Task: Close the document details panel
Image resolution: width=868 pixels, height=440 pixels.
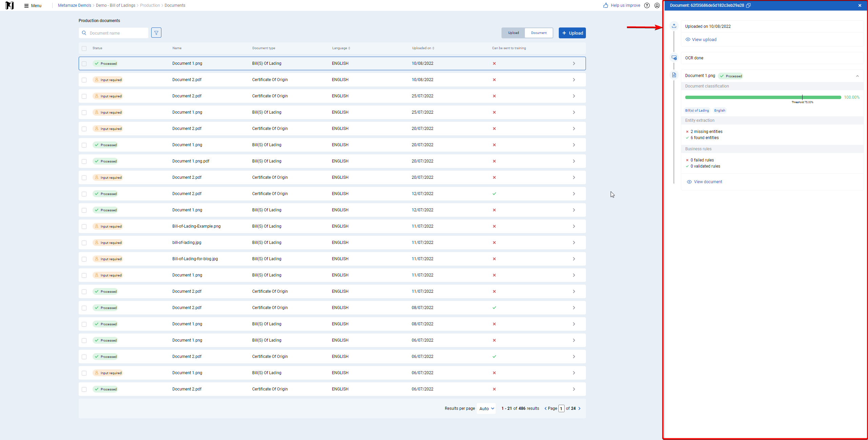Action: 860,5
